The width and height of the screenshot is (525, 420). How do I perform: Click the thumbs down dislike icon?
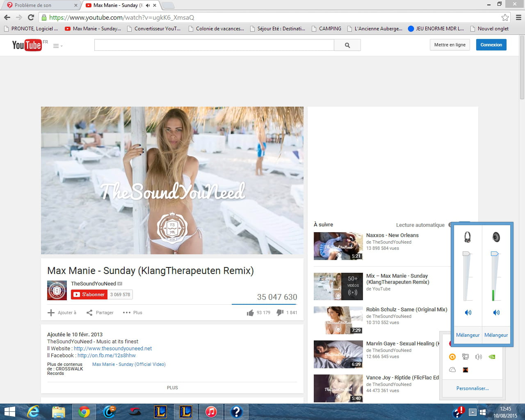pos(280,313)
